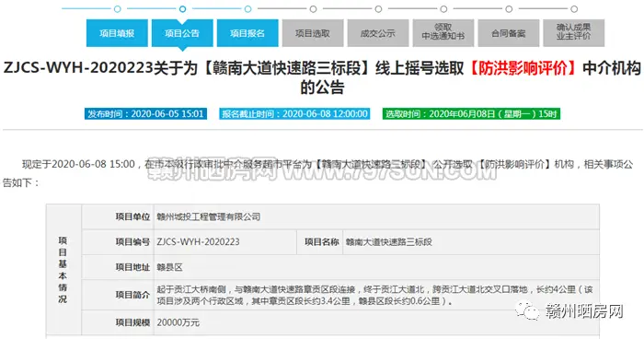Click the 项目编号 label cell

point(118,242)
